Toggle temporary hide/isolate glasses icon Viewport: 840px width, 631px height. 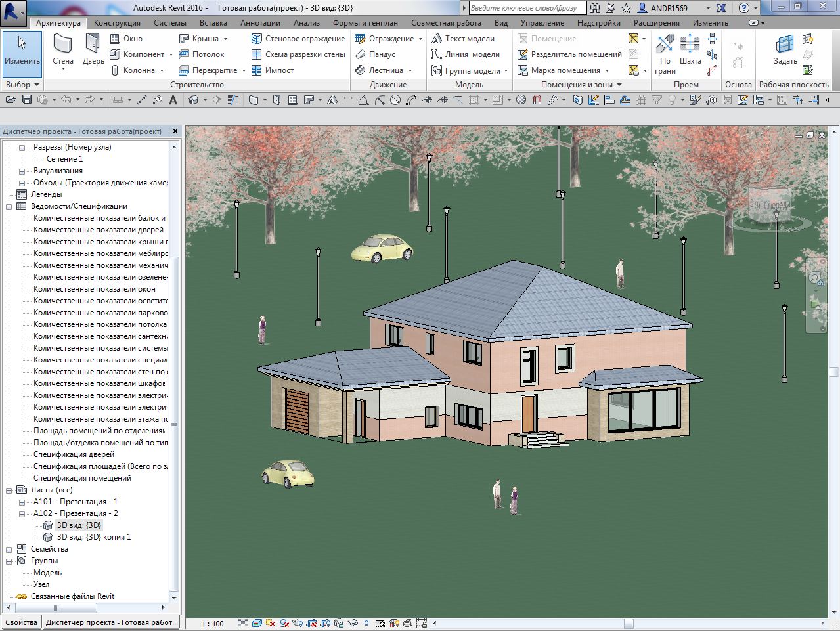click(x=354, y=623)
